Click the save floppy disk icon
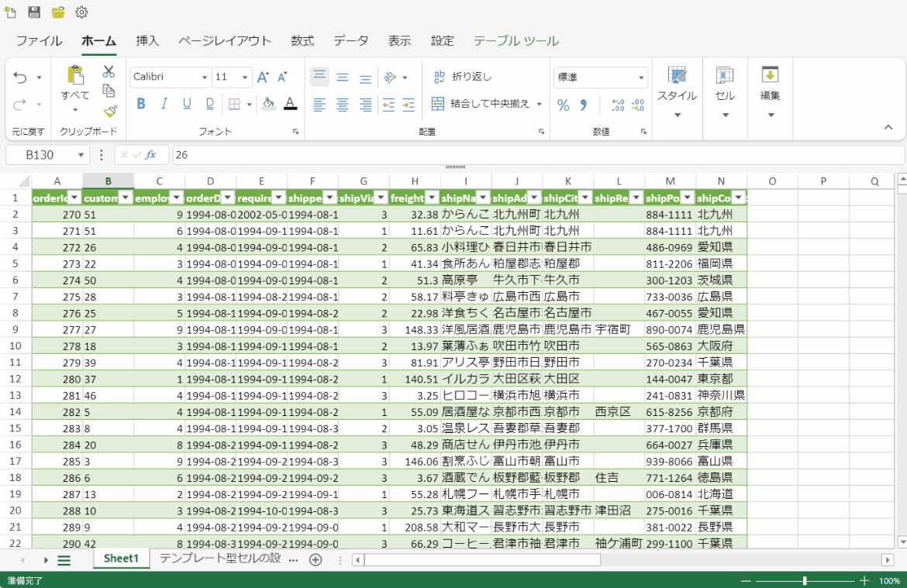The height and width of the screenshot is (588, 907). tap(34, 12)
